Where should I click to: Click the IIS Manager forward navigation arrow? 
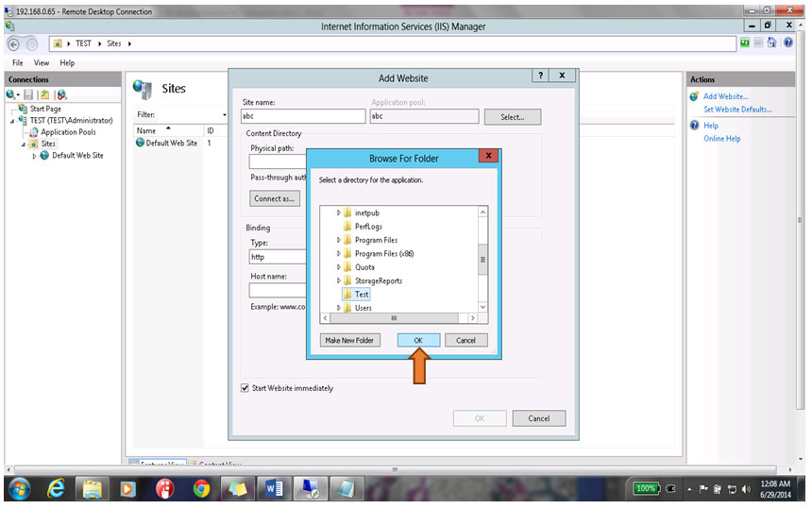31,44
